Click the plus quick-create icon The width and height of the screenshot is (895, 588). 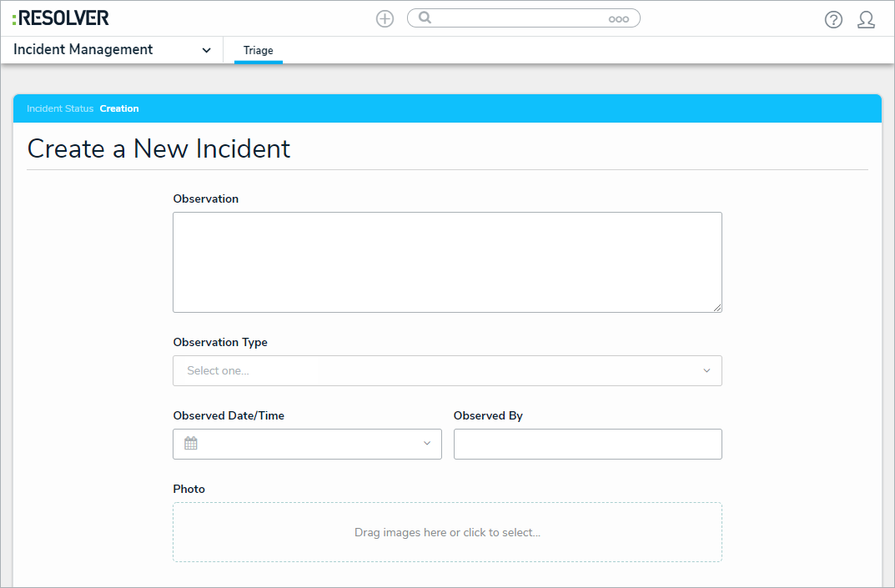tap(385, 19)
